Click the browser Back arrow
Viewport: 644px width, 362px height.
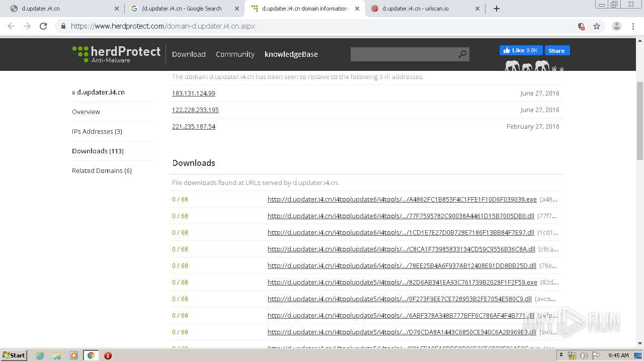coord(11,26)
